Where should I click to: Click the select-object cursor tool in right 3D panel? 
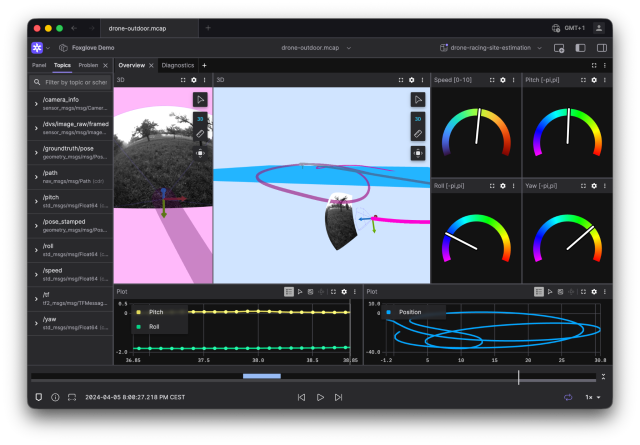pos(418,99)
